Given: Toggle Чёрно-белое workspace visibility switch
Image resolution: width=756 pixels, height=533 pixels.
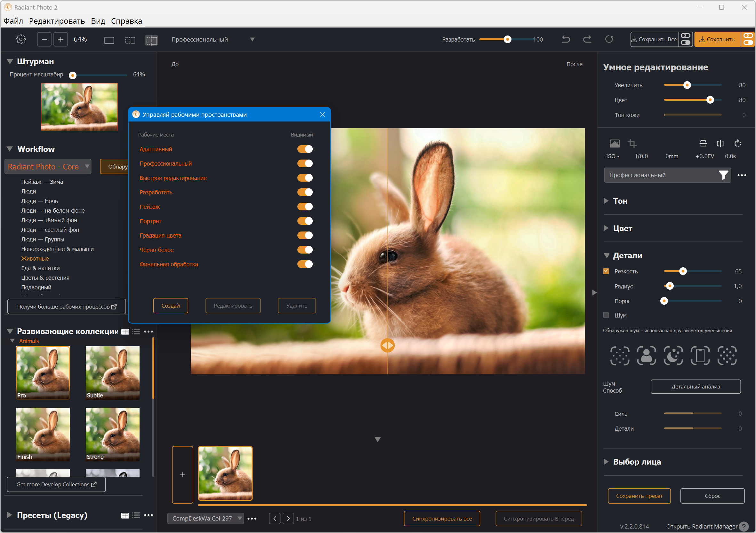Looking at the screenshot, I should pos(305,250).
